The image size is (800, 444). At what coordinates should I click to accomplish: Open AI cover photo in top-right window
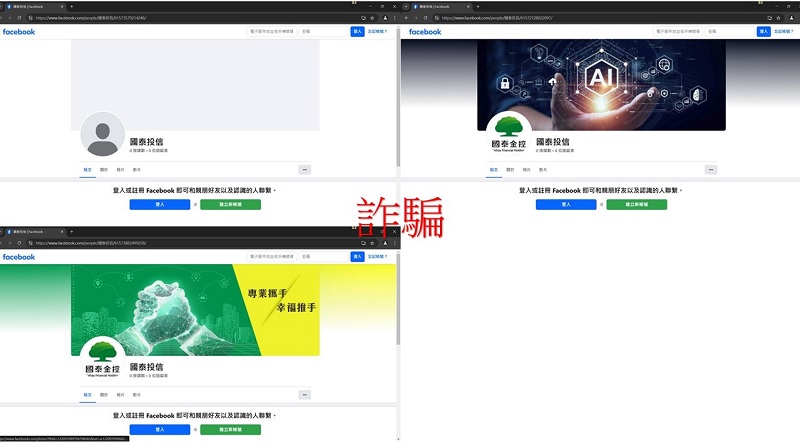coord(601,85)
